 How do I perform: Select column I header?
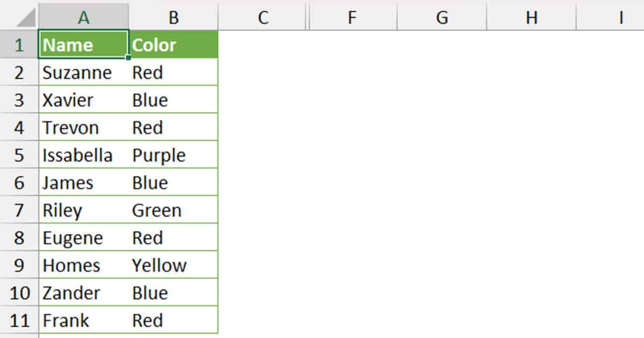620,17
